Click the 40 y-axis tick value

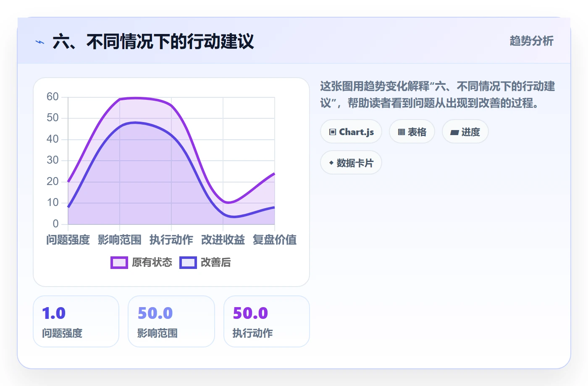coord(52,139)
